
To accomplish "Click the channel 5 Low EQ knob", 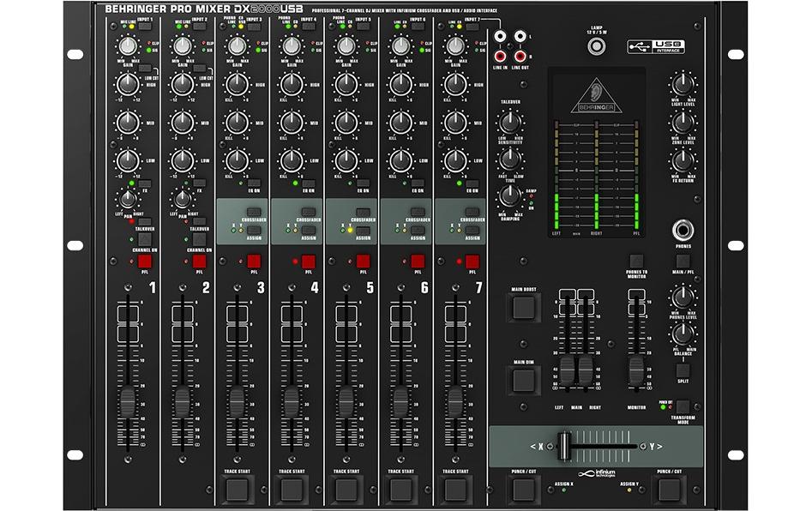I will click(346, 161).
